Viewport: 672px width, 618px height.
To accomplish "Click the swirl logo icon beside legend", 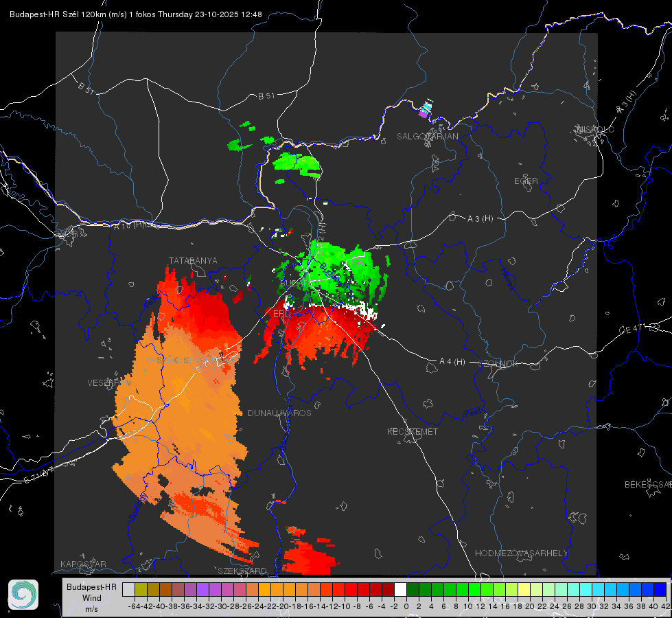I will [23, 595].
